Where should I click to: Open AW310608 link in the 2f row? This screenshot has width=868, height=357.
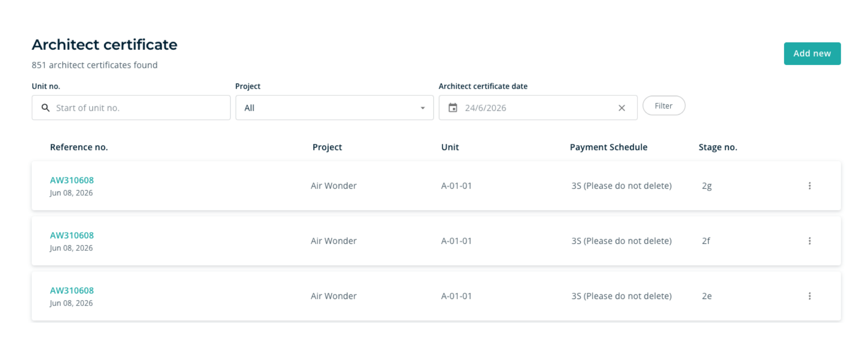click(72, 235)
